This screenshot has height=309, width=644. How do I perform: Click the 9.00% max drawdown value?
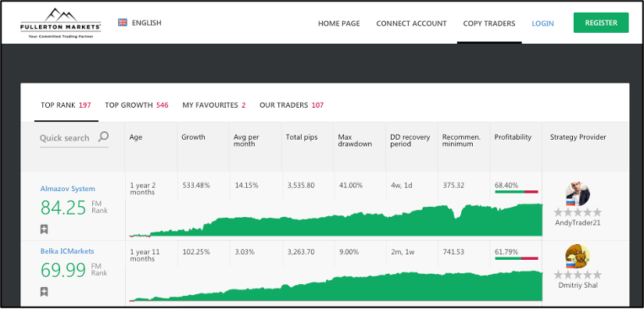pyautogui.click(x=349, y=251)
